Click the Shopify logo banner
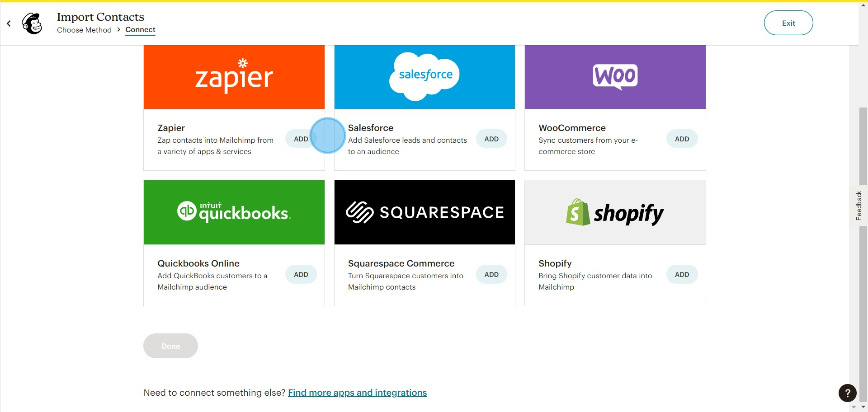This screenshot has width=868, height=412. coord(615,212)
